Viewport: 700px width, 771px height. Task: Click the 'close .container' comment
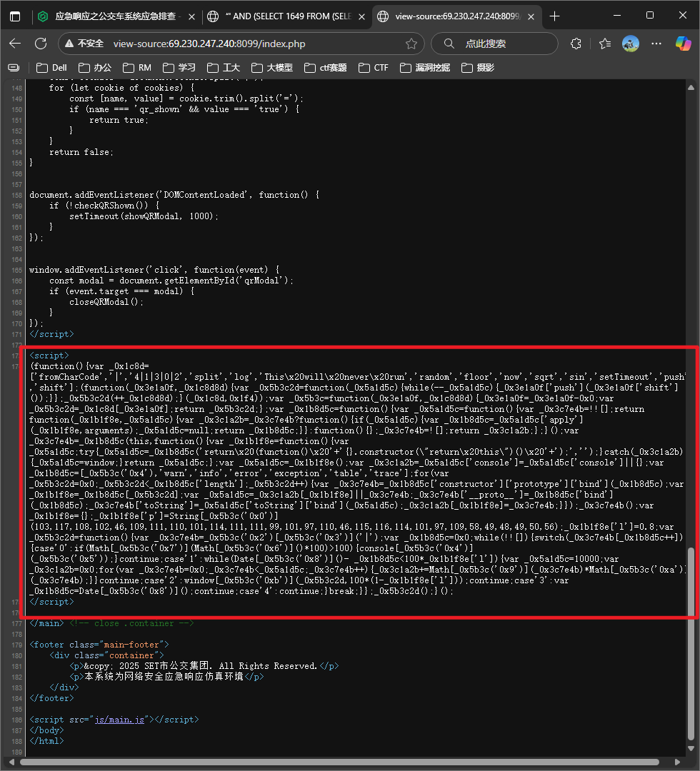tap(131, 623)
